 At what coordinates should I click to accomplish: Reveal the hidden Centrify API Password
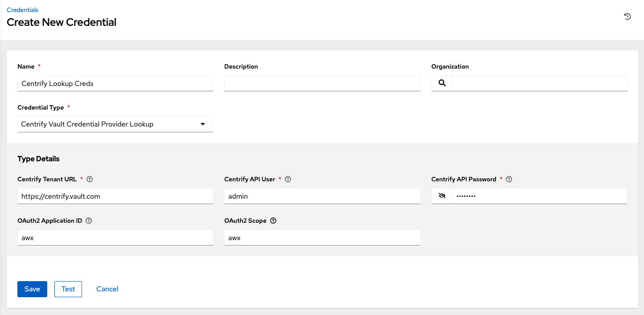[442, 196]
